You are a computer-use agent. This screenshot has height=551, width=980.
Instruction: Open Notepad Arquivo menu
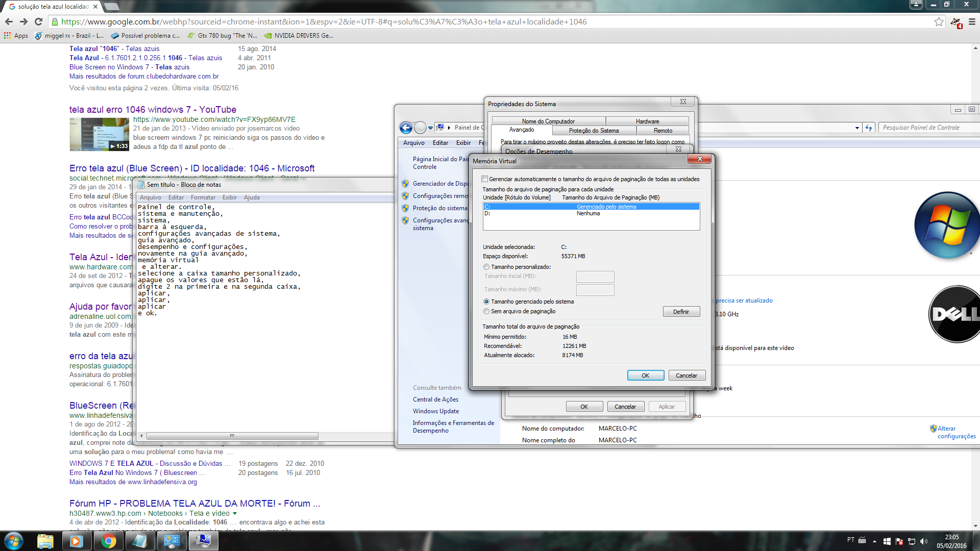(150, 197)
